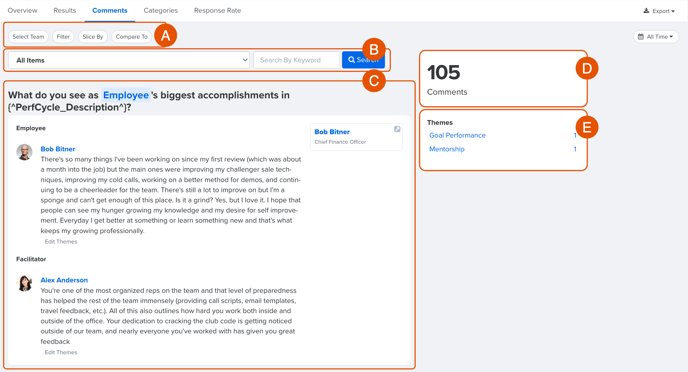
Task: Switch to the Overview tab
Action: pos(22,10)
